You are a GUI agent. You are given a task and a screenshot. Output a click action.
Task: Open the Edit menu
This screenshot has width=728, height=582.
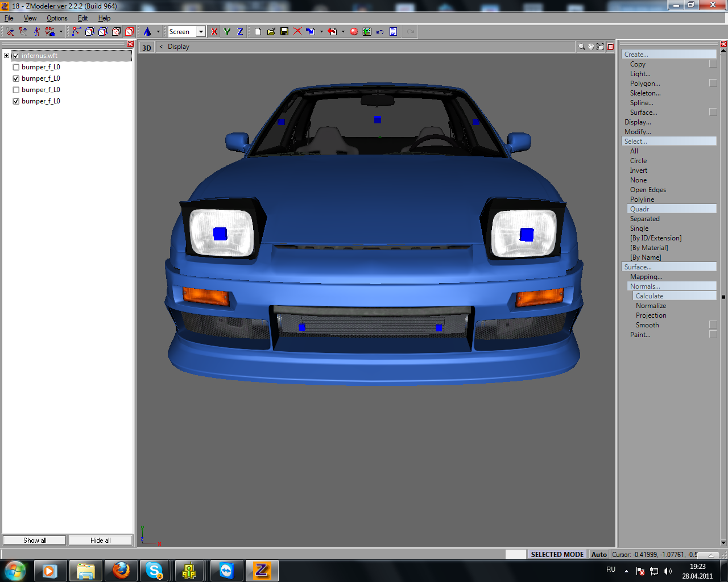coord(82,18)
